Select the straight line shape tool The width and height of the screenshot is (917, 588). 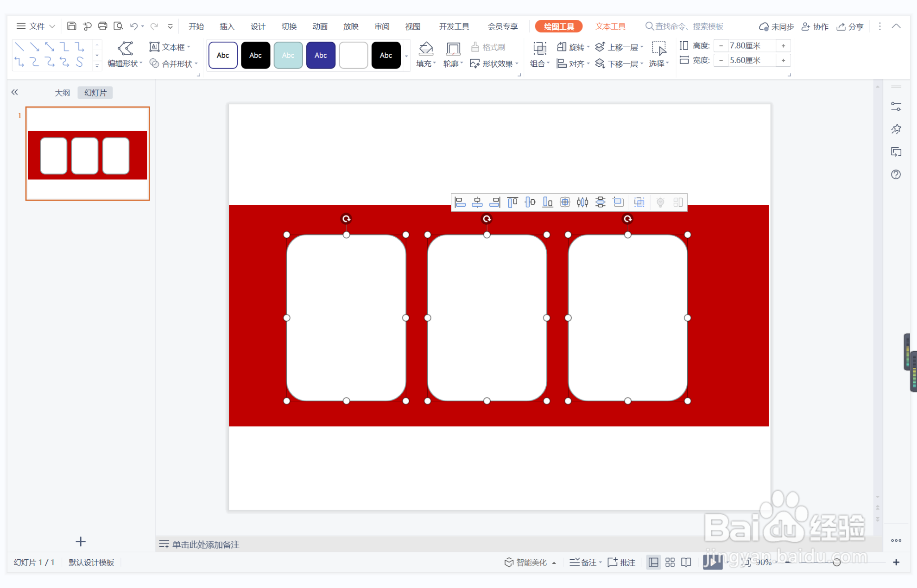[x=19, y=47]
